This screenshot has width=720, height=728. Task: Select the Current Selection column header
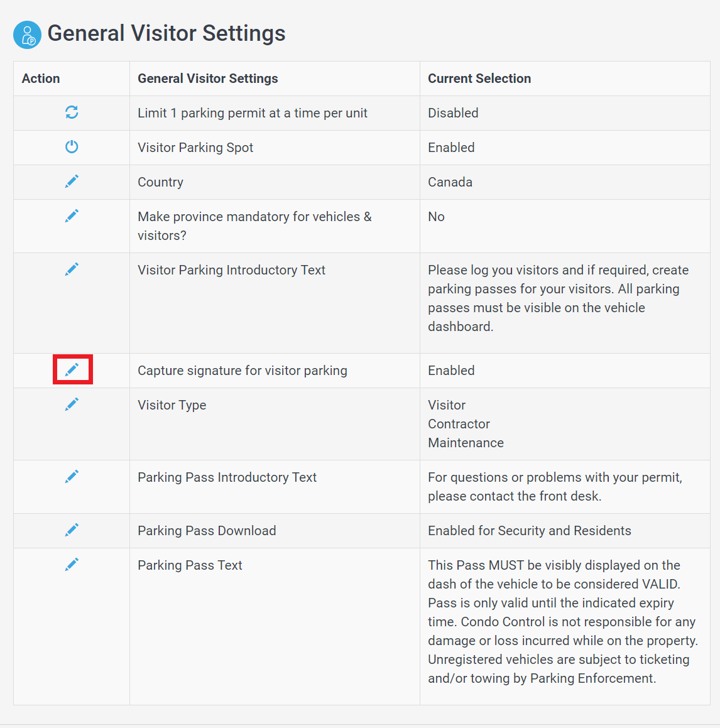point(479,79)
